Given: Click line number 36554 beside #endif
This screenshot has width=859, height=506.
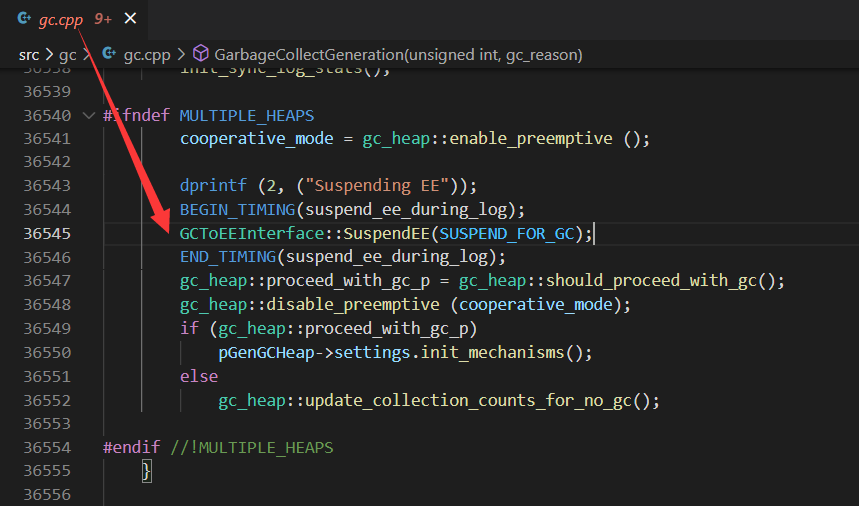Looking at the screenshot, I should coord(47,447).
